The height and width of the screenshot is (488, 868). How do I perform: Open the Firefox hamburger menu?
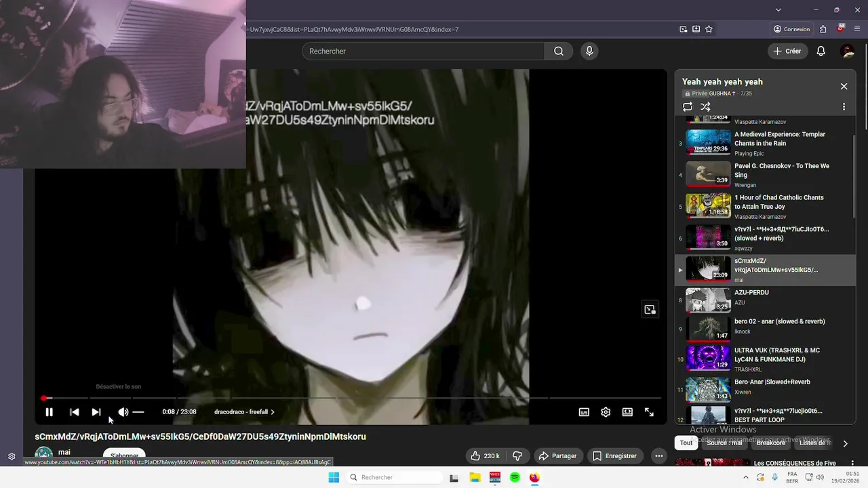[x=857, y=29]
